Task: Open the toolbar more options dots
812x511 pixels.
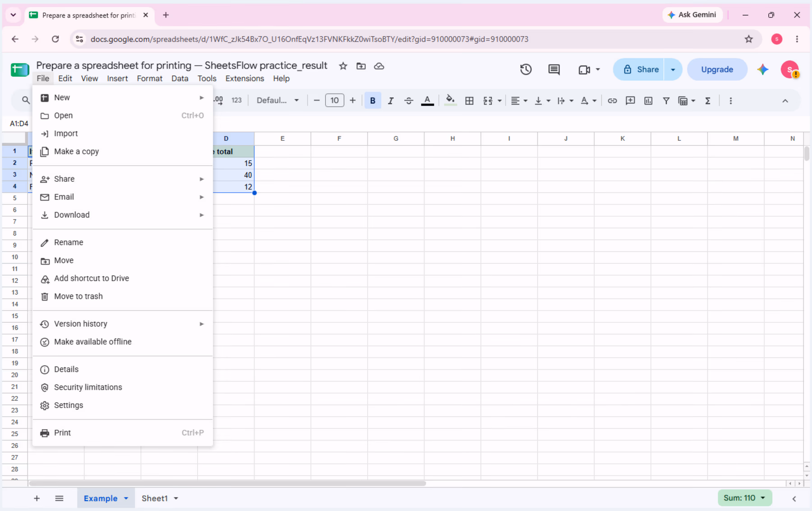Action: click(x=731, y=101)
